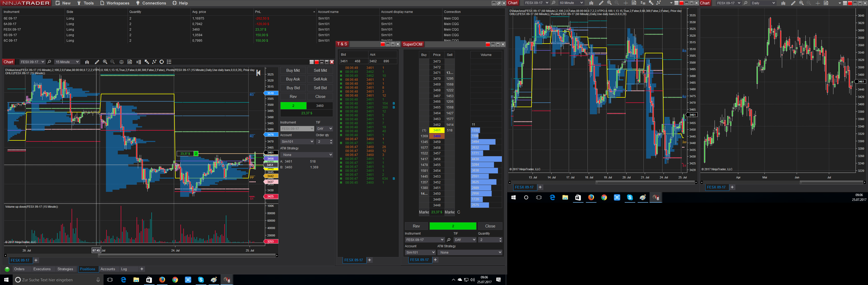Viewport: 868px width, 285px height.
Task: Open TIF DAY dropdown in Chart Trader
Action: [324, 129]
